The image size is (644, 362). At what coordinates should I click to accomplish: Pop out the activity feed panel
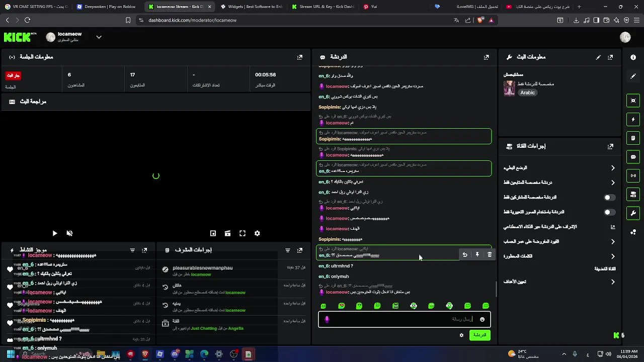tap(144, 250)
